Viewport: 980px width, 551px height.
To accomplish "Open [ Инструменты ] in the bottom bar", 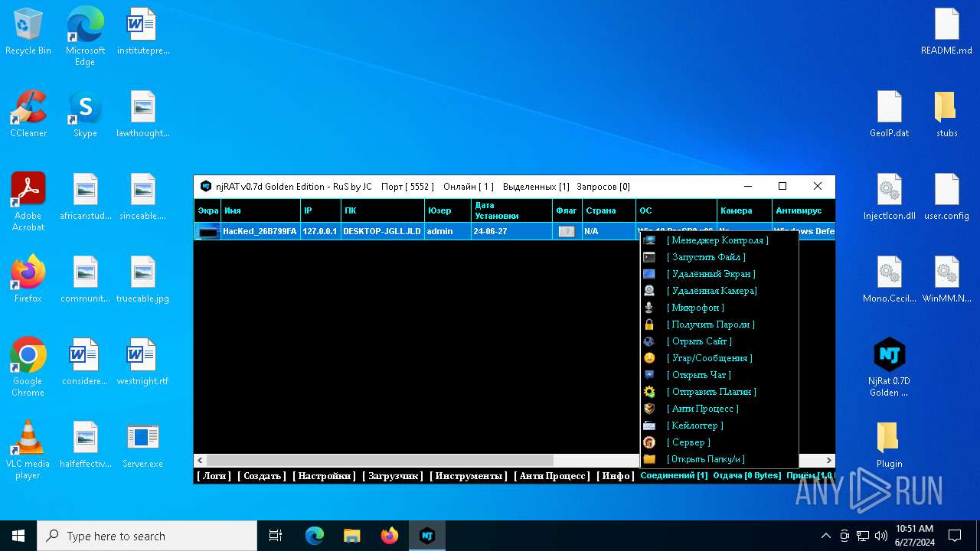I will coord(469,476).
